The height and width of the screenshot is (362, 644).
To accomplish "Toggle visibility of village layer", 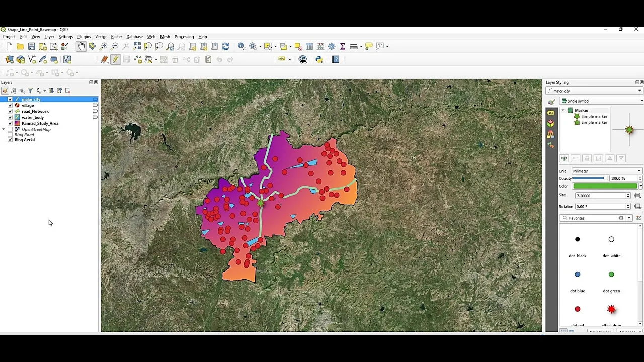I will coord(10,105).
